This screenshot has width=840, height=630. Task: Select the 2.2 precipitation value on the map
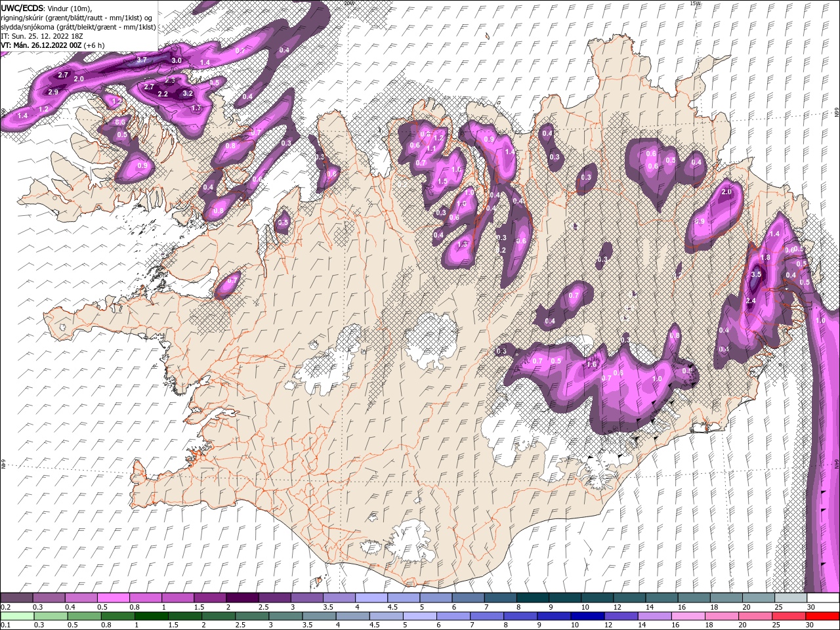coord(163,94)
